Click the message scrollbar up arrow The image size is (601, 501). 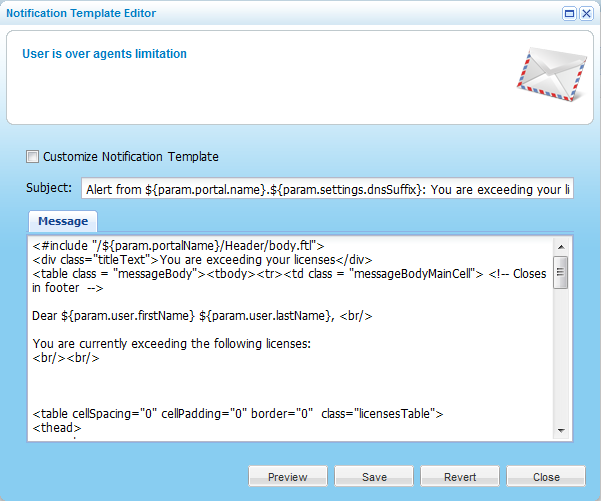(x=561, y=247)
